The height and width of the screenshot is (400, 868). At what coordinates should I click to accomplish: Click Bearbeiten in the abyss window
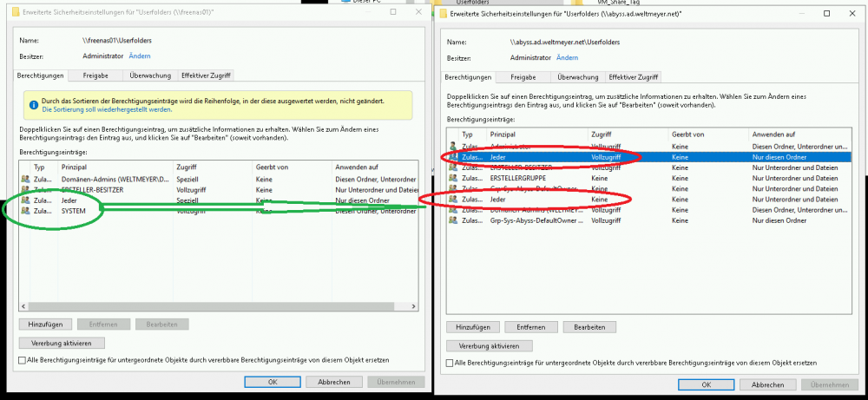click(589, 327)
